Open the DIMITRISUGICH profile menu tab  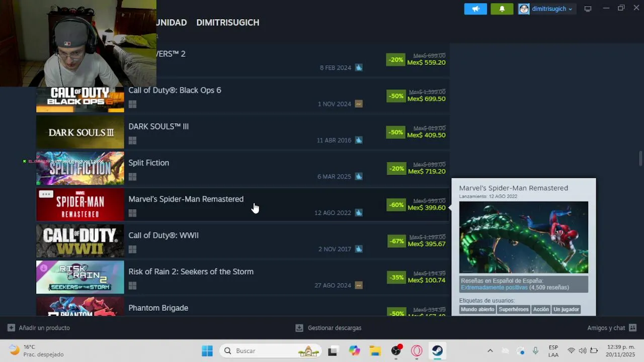coord(228,23)
